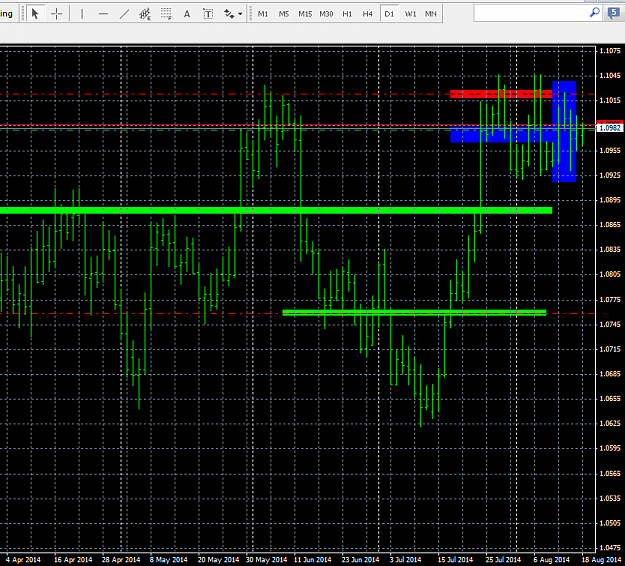The width and height of the screenshot is (625, 566).
Task: Expand the arrows tool dropdown arrow
Action: pyautogui.click(x=240, y=14)
